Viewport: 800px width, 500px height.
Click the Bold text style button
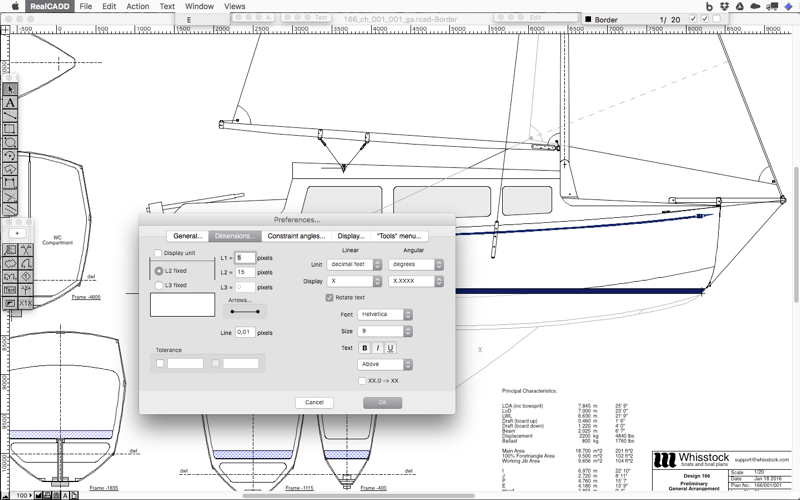click(365, 348)
